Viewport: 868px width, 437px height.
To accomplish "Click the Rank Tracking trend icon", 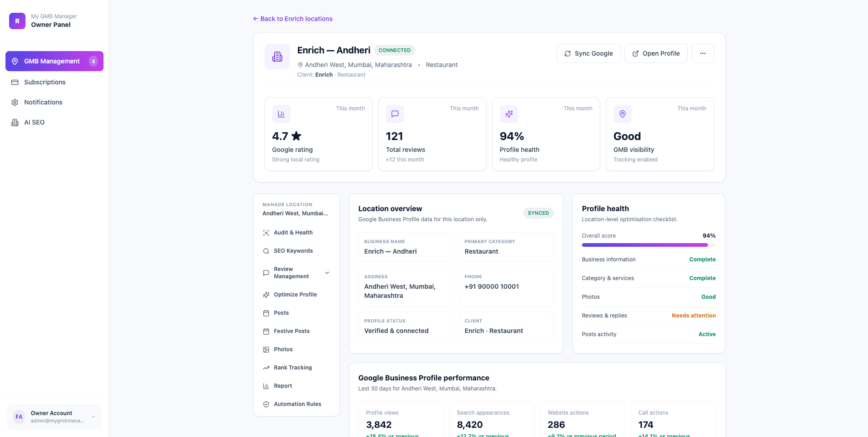I will (x=266, y=368).
